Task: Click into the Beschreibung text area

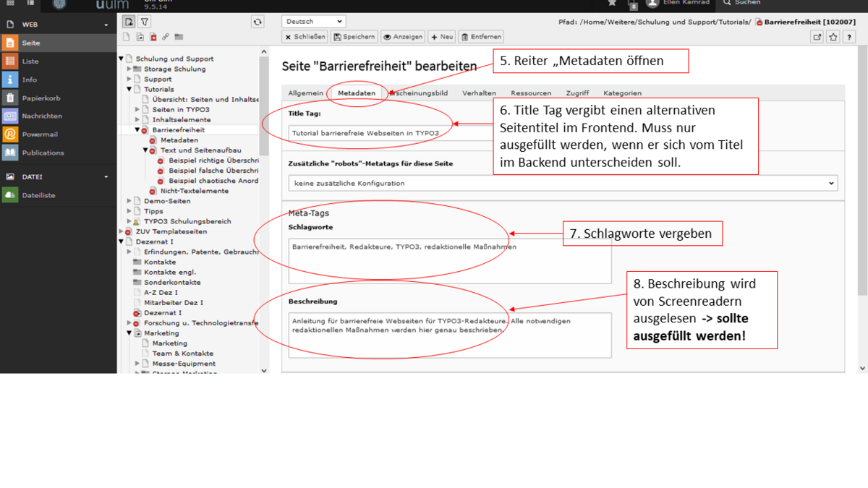Action: point(449,335)
